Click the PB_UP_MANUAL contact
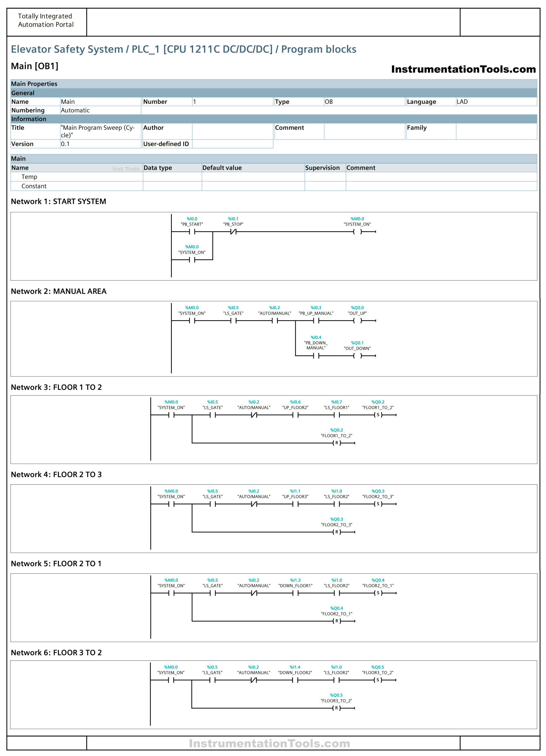 pos(316,320)
